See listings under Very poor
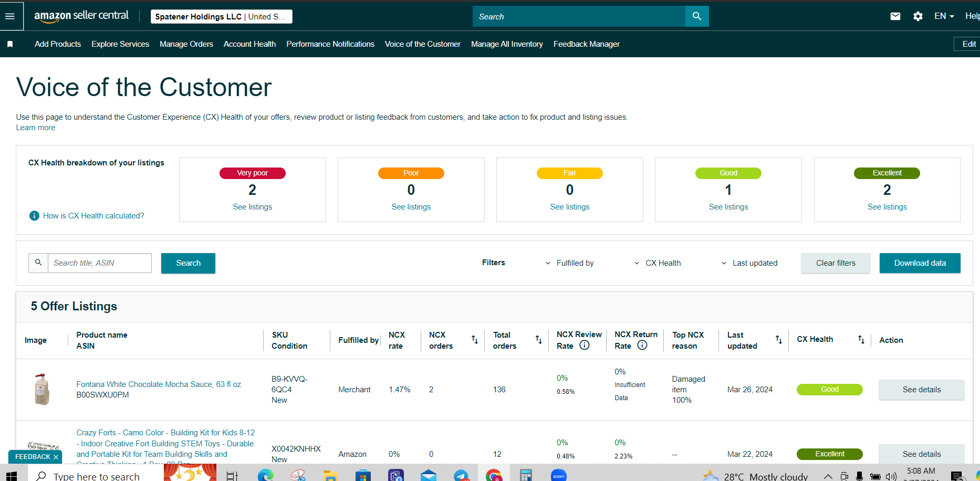Screen dimensions: 980x481 click(253, 207)
